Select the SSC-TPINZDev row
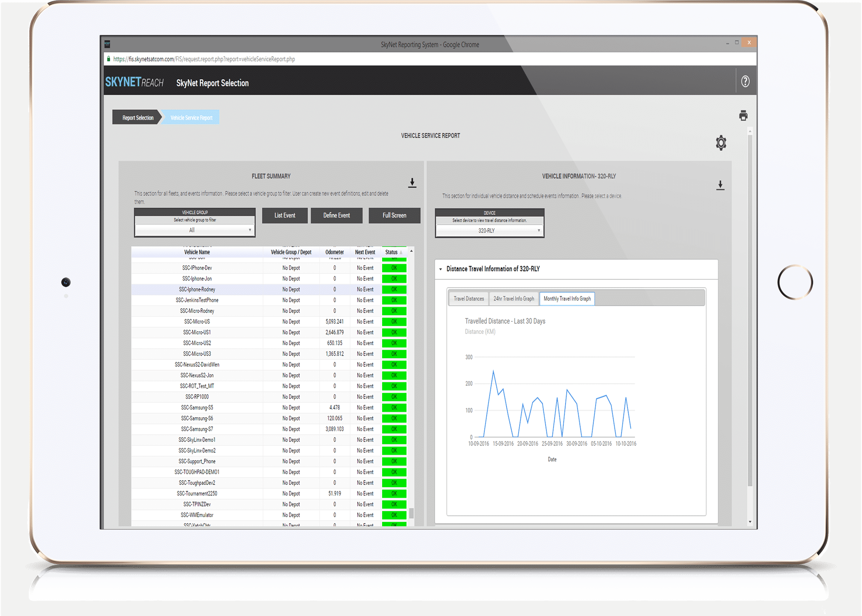The image size is (862, 616). click(x=269, y=504)
